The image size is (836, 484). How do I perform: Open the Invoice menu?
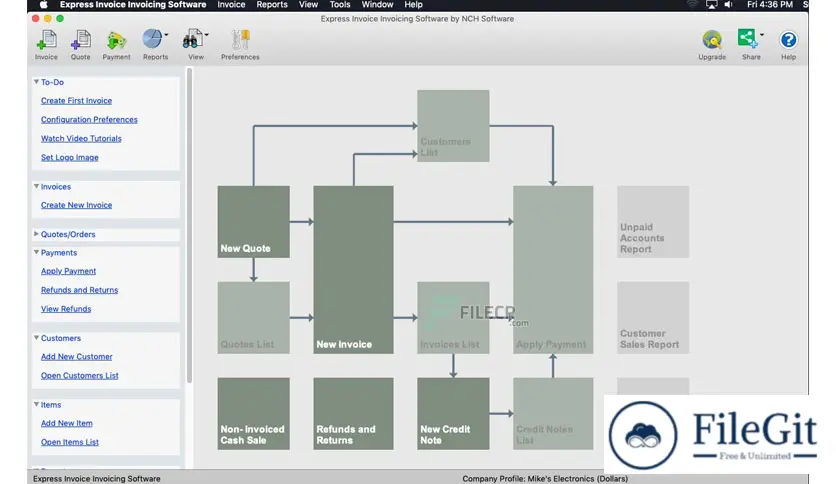(x=231, y=5)
